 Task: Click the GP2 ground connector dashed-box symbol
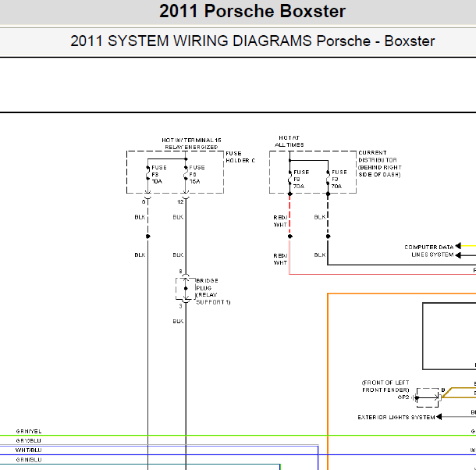pos(428,397)
